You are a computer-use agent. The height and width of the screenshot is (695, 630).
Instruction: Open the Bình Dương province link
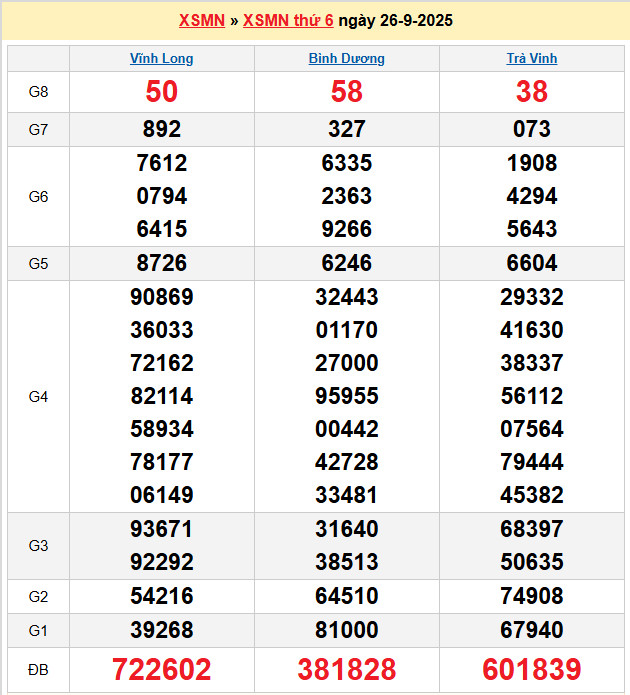pos(347,59)
